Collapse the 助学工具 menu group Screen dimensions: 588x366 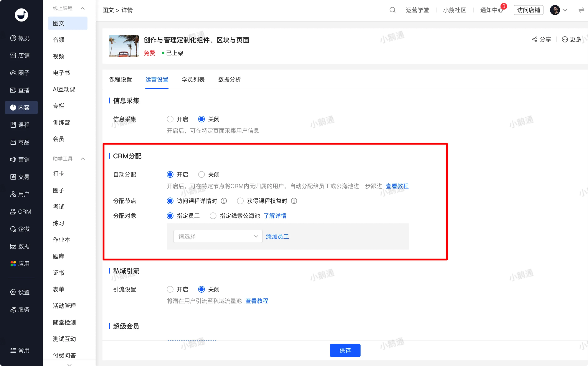click(83, 159)
